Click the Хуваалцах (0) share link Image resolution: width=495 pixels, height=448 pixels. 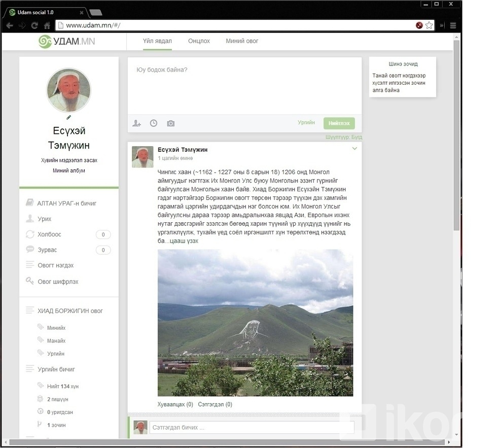(x=175, y=404)
